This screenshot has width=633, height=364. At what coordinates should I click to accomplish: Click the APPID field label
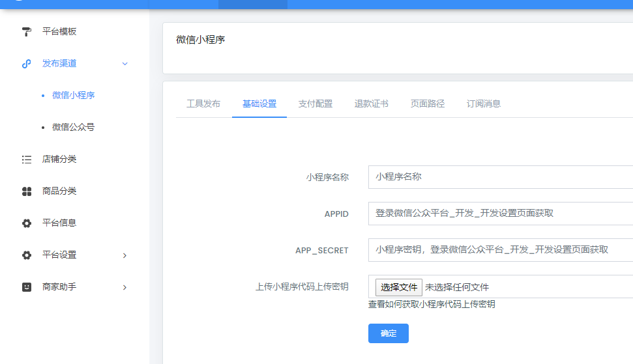(336, 214)
